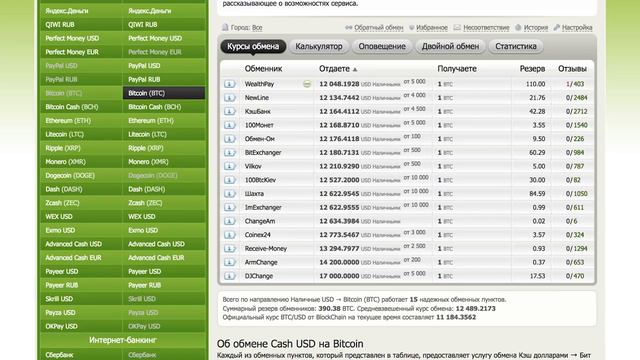Open info icon for 100Монет row

click(x=229, y=125)
